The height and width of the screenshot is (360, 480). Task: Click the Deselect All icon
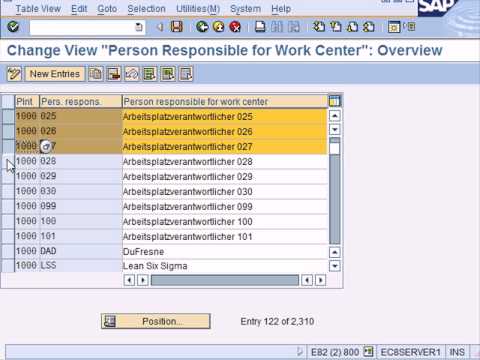[186, 74]
